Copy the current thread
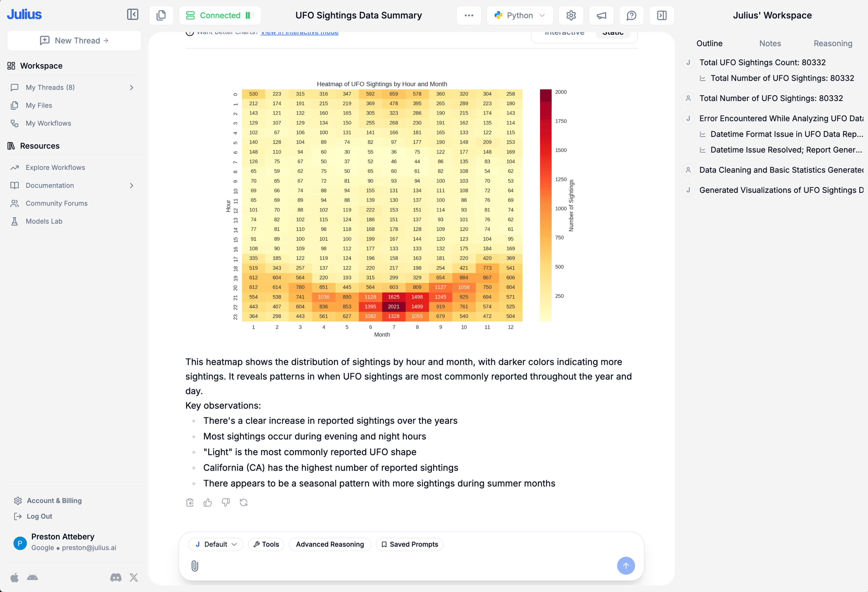This screenshot has width=868, height=592. click(161, 15)
